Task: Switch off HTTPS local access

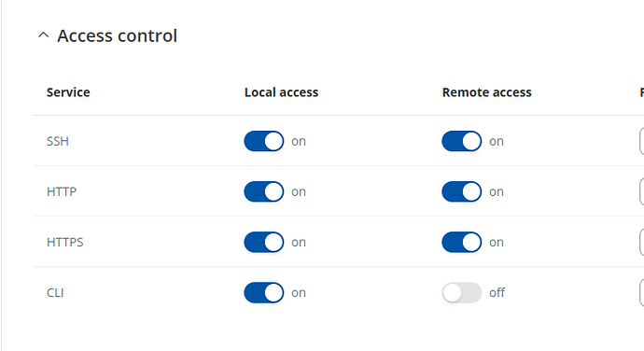Action: [x=264, y=242]
